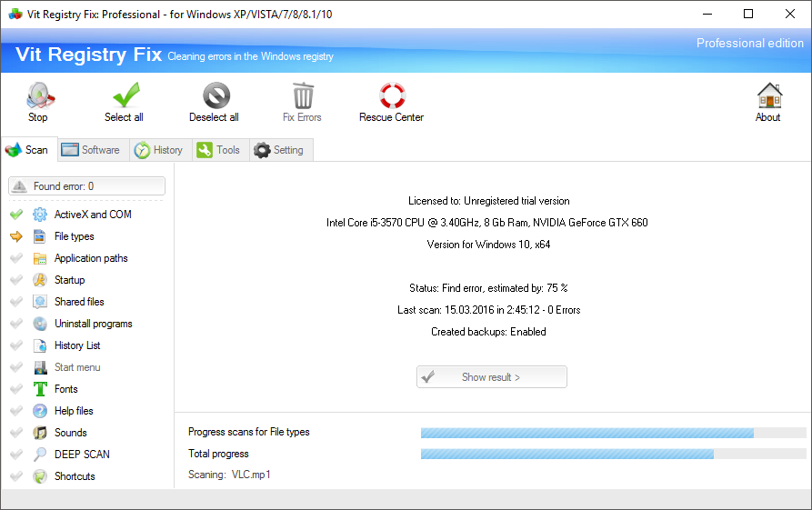812x510 pixels.
Task: Toggle the Shared files checkmark
Action: [x=16, y=302]
